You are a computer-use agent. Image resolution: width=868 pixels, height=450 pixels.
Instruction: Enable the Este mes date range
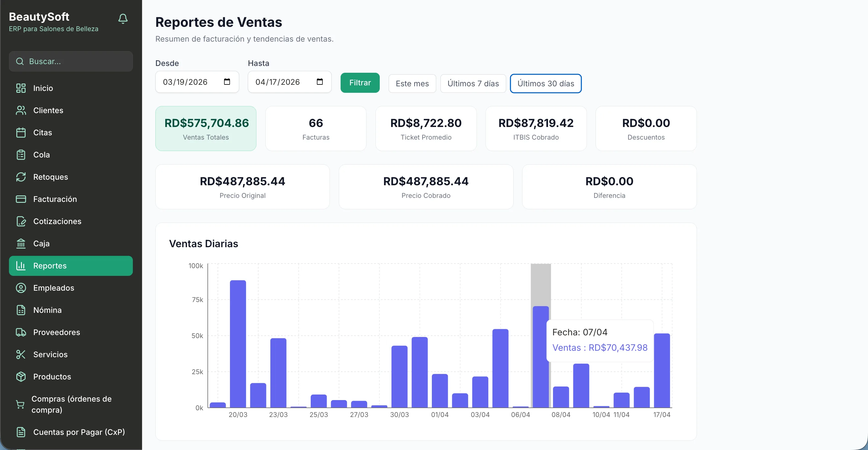pos(412,83)
